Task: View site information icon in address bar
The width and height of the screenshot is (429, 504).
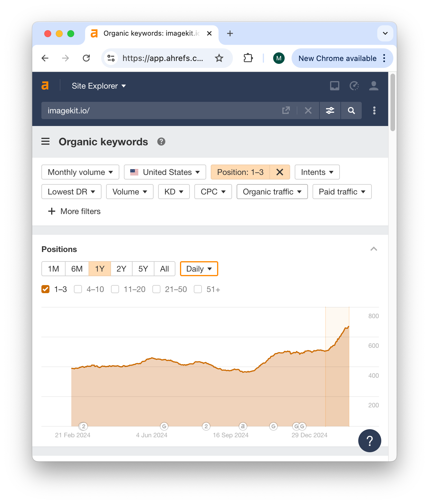Action: (x=111, y=58)
